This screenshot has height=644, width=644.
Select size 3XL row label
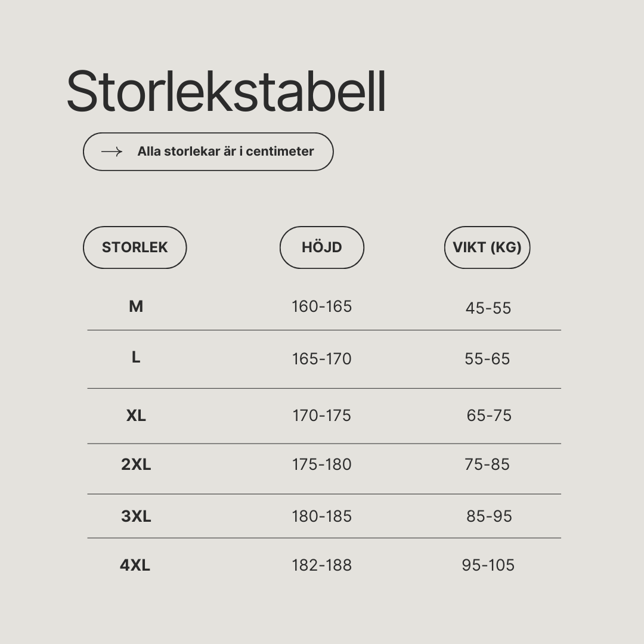136,516
